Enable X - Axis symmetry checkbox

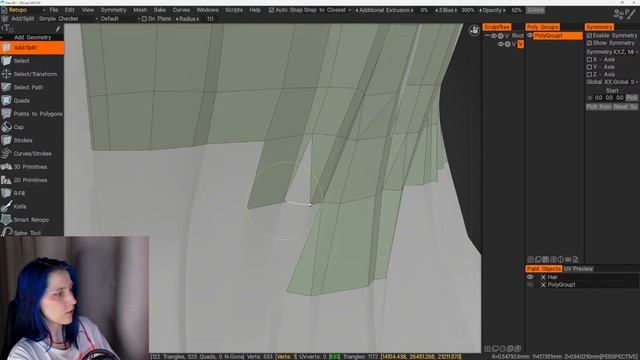coord(589,60)
